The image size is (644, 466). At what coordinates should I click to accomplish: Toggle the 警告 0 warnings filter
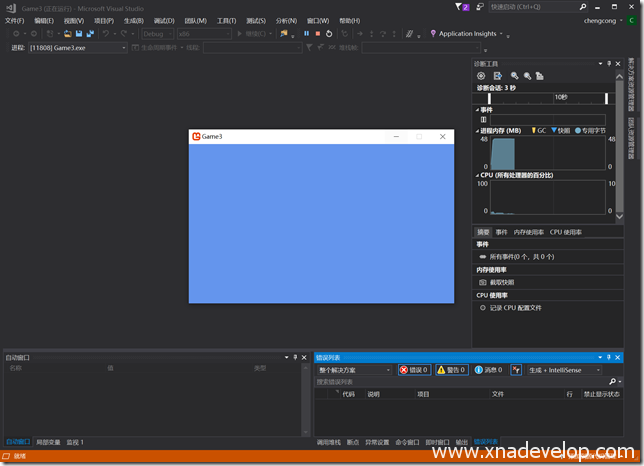(451, 370)
